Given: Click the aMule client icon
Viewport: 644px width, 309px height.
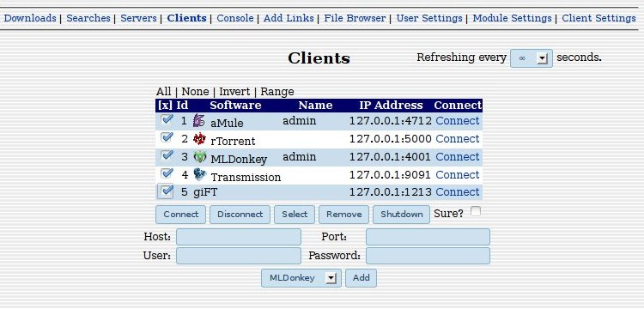Looking at the screenshot, I should click(x=199, y=120).
